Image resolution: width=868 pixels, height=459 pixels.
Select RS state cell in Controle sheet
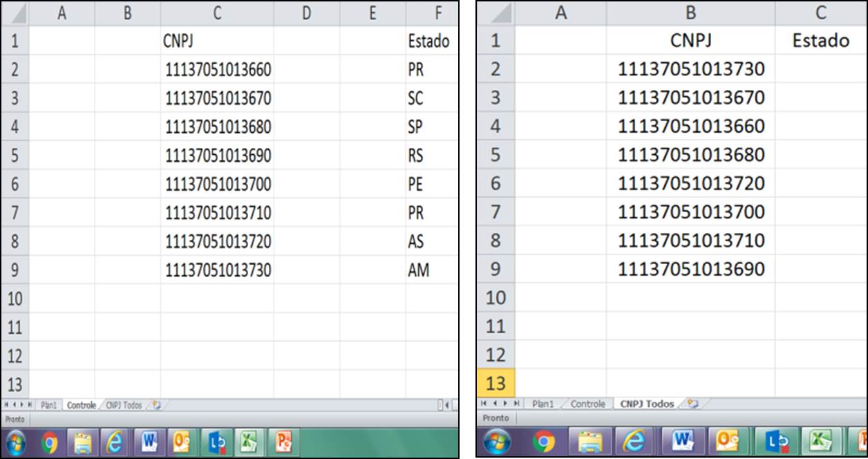click(x=432, y=156)
